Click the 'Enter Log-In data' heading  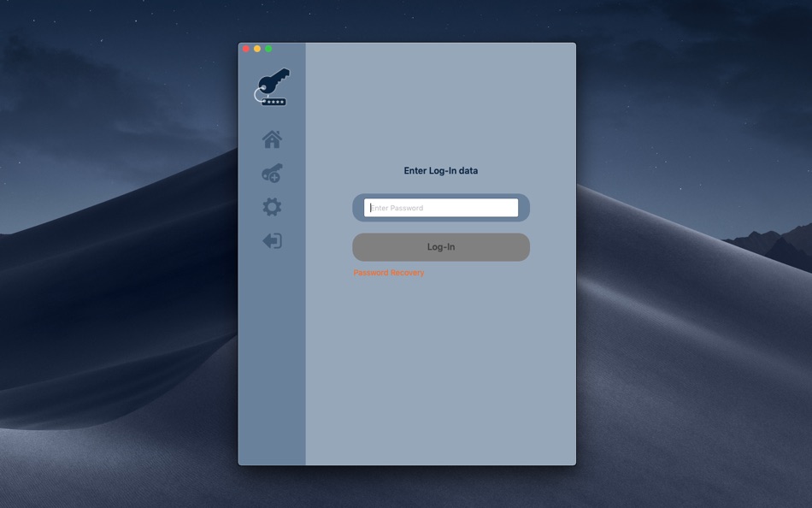tap(441, 170)
